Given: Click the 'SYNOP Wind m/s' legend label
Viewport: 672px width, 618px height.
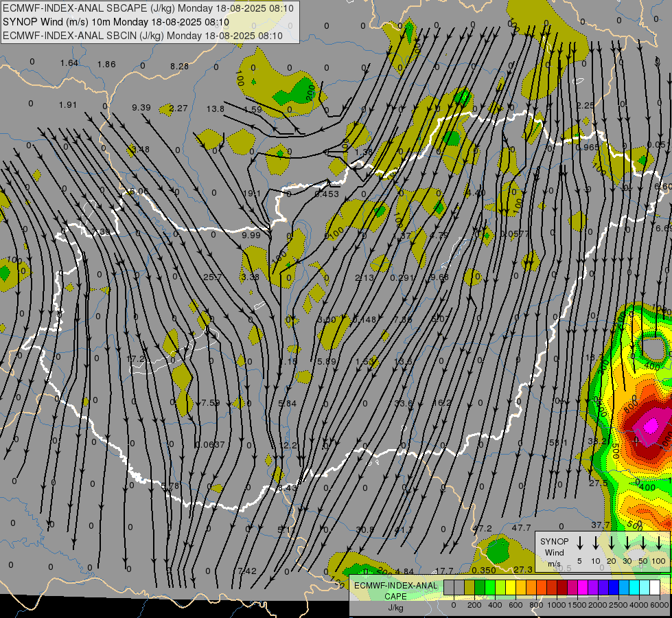Looking at the screenshot, I should [x=554, y=552].
